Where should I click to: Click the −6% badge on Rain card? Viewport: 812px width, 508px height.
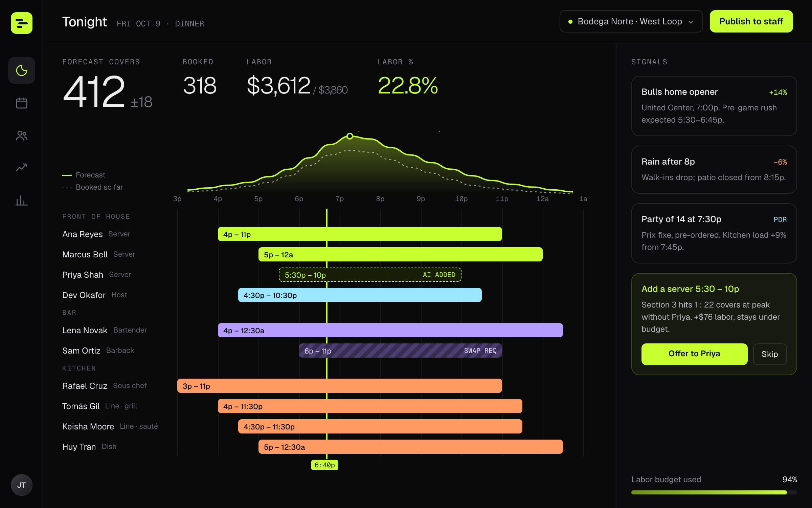(x=780, y=162)
